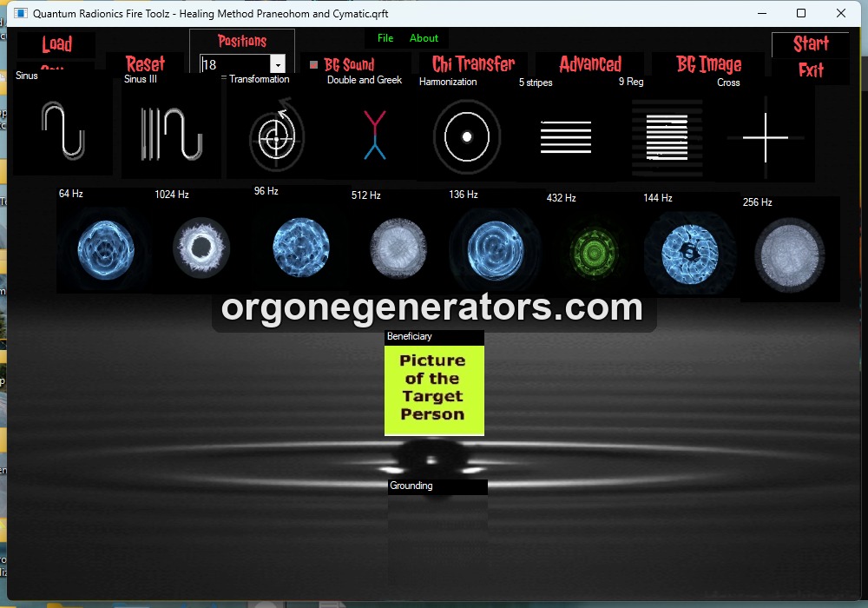Click the green 432 Hz cymatic image

pyautogui.click(x=594, y=253)
